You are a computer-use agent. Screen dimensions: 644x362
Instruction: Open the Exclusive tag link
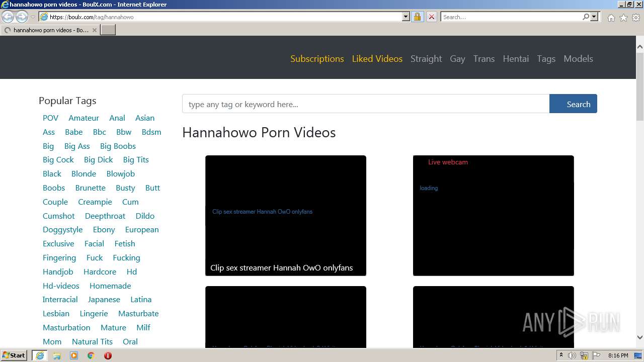coord(58,243)
